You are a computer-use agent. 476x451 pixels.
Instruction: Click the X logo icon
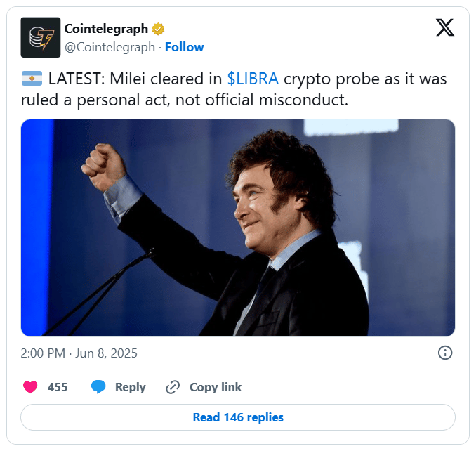click(x=445, y=27)
